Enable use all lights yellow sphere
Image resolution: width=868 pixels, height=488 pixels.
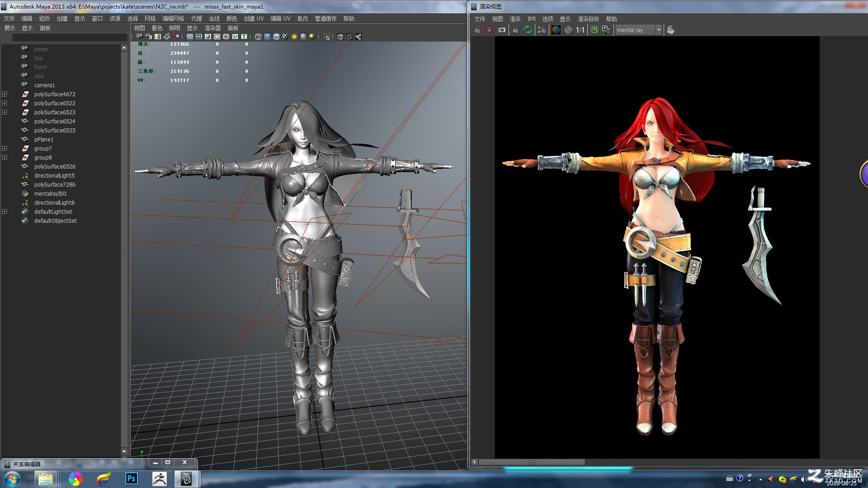[x=294, y=37]
